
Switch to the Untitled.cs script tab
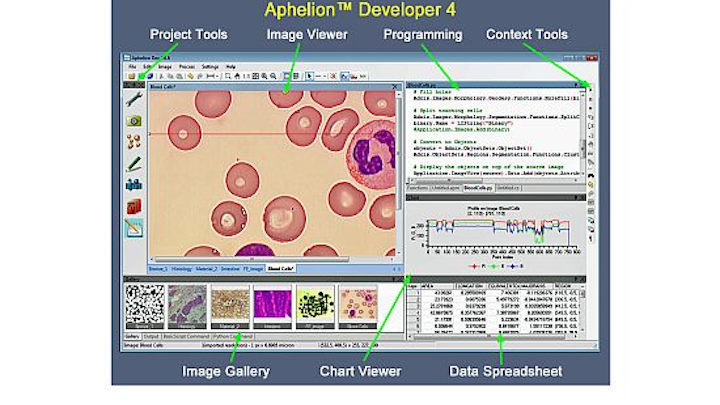pos(508,188)
